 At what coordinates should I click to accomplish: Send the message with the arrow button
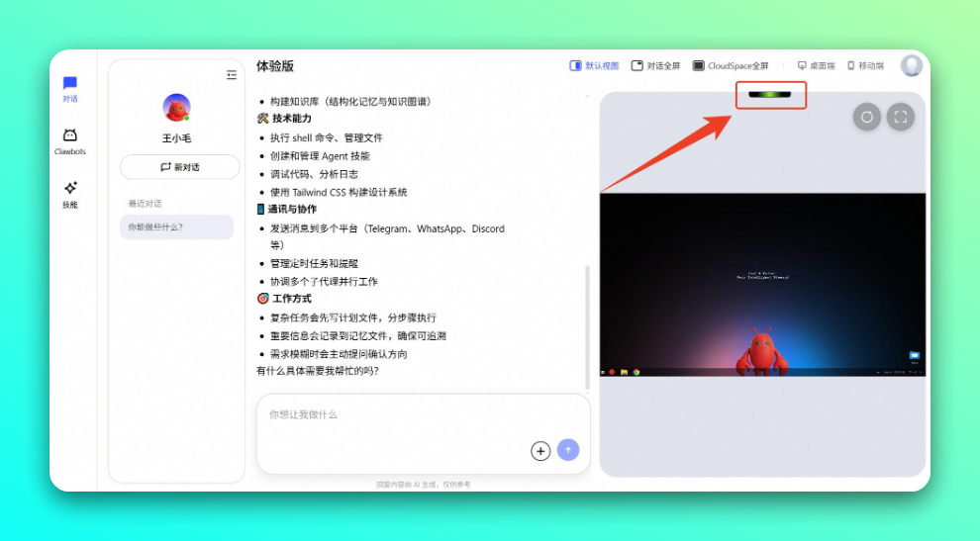(568, 450)
